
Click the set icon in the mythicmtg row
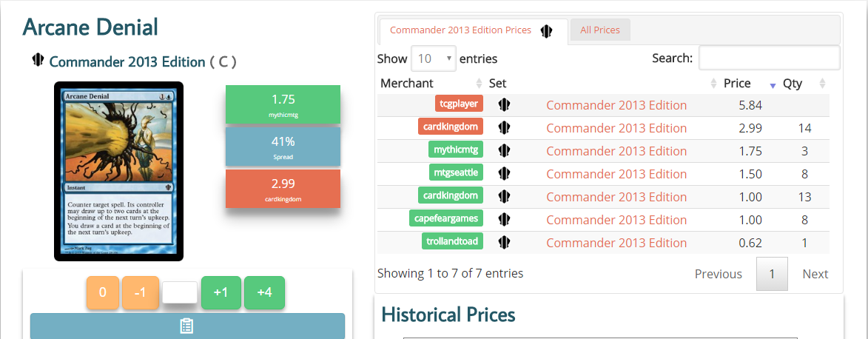[505, 150]
